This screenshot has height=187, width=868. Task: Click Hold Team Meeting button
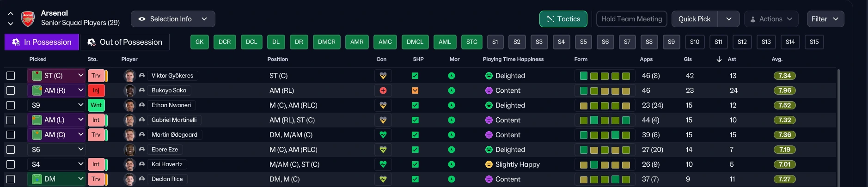pos(631,19)
